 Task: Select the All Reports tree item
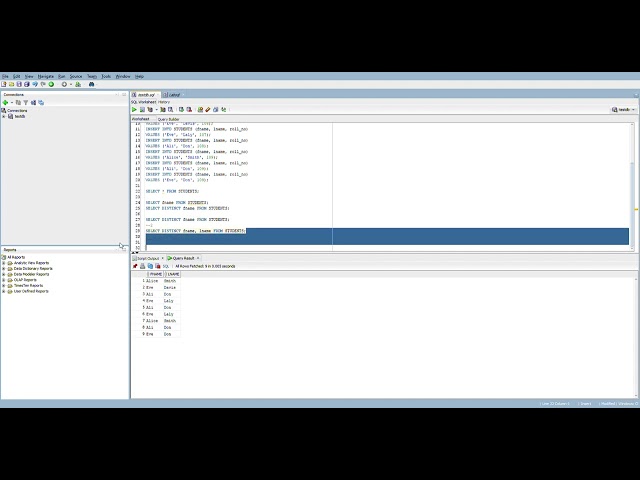tap(16, 257)
